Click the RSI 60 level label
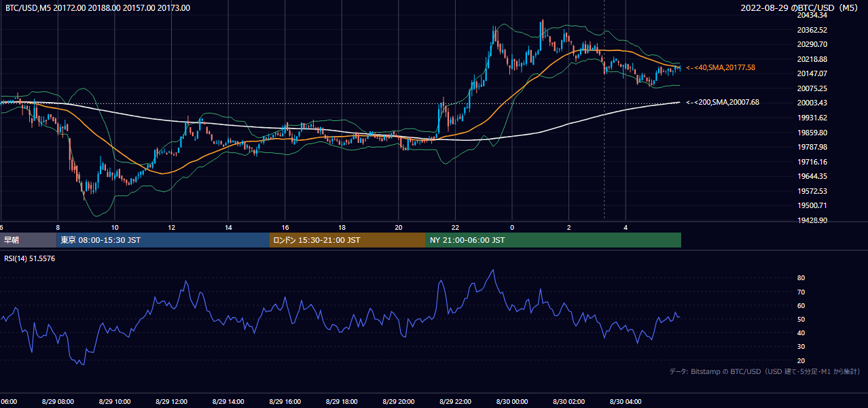 801,305
